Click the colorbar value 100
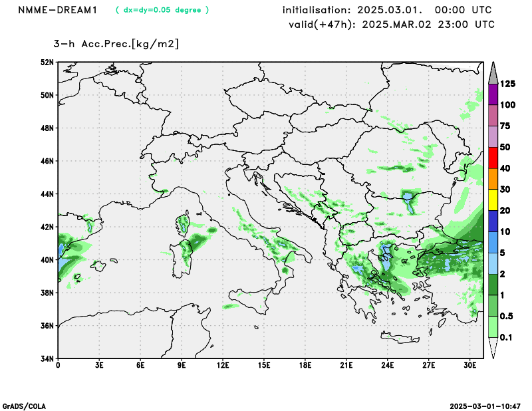 click(508, 105)
